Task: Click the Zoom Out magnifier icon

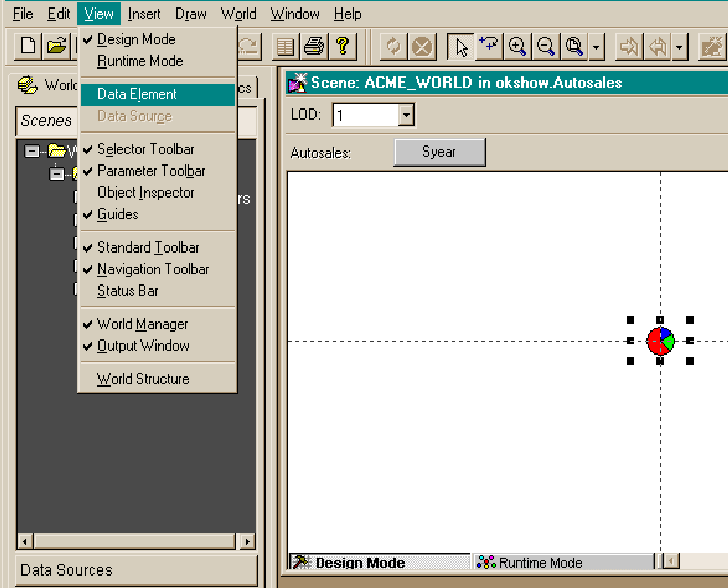Action: point(546,46)
